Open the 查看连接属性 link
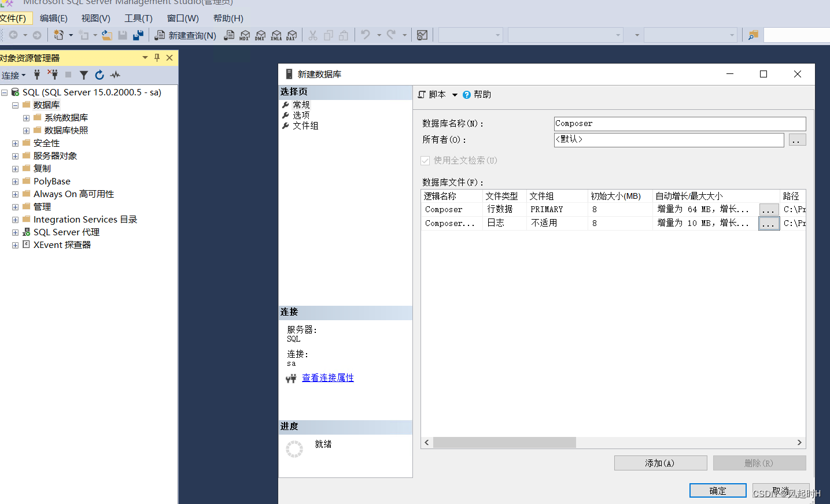The image size is (830, 504). point(327,377)
